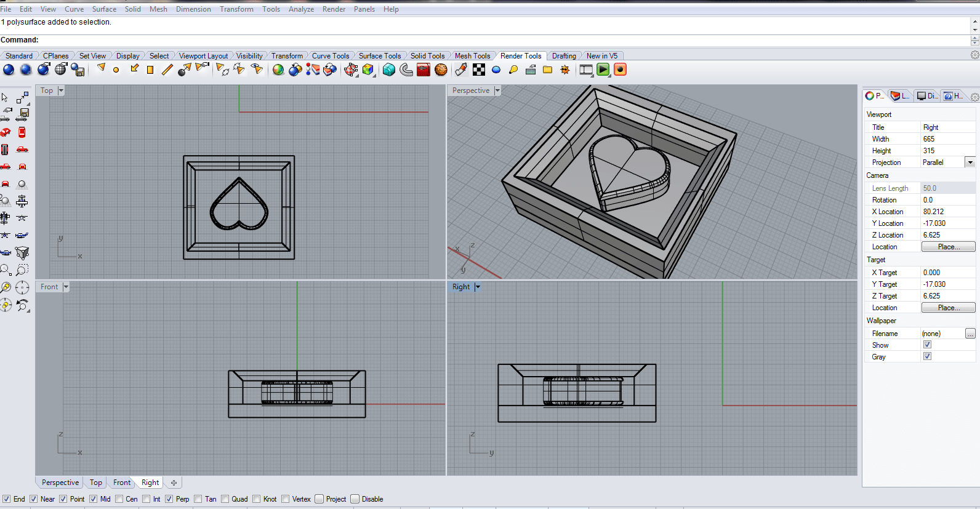Switch to the Mesh Tools toolbar tab
This screenshot has width=980, height=509.
point(472,56)
